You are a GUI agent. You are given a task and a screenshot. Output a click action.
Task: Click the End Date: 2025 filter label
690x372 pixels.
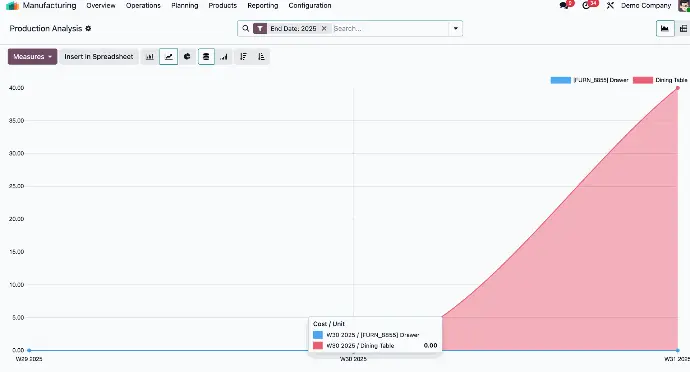pos(293,29)
